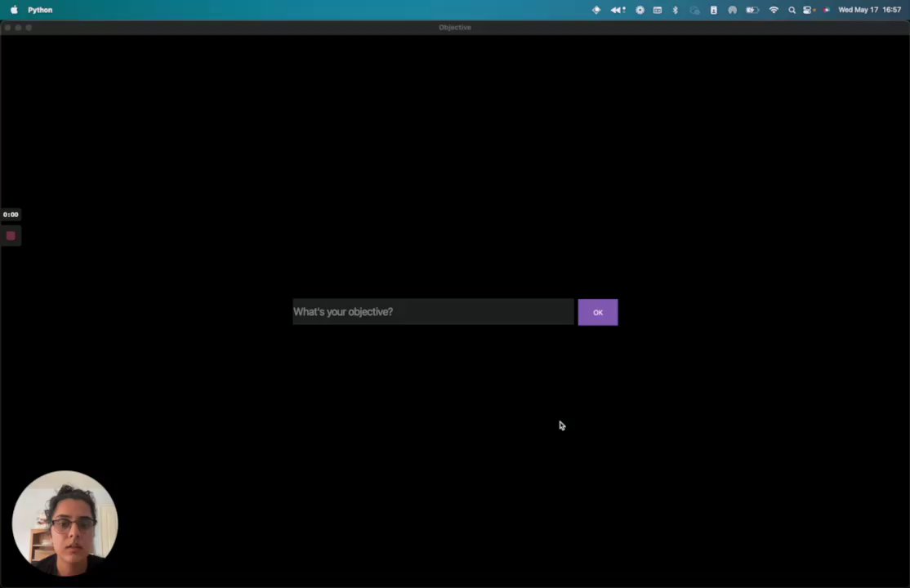This screenshot has height=588, width=910.
Task: Click the arch-shaped menu bar icon
Action: pos(733,10)
